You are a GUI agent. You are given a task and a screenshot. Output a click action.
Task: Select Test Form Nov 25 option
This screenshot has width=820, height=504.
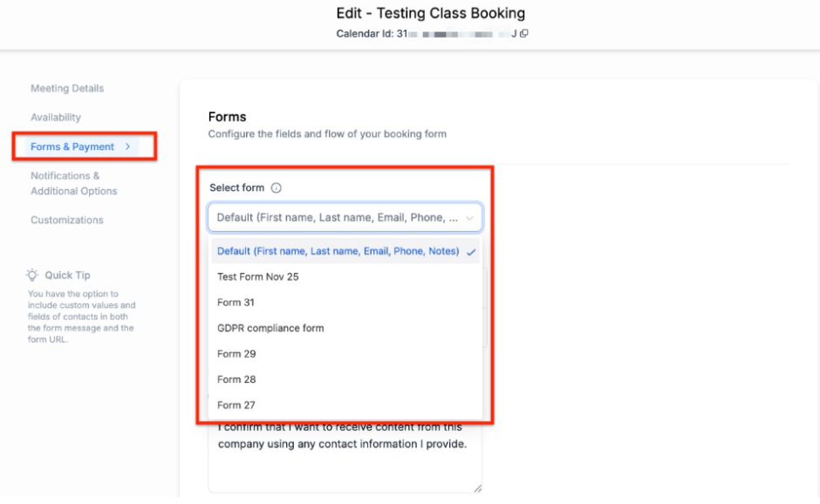click(x=258, y=276)
